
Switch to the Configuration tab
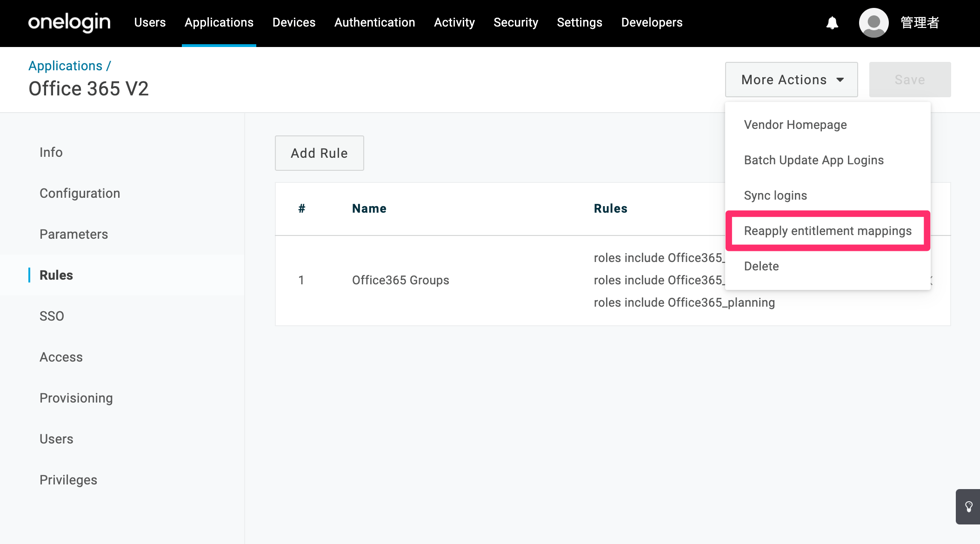coord(80,193)
